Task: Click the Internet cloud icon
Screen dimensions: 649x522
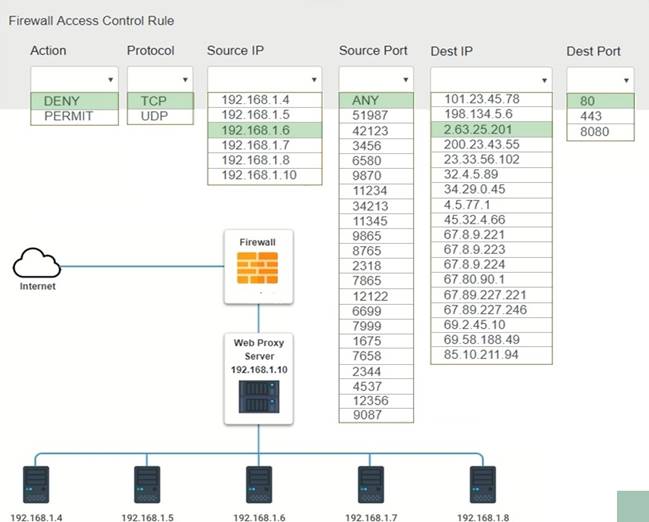Action: click(x=37, y=264)
